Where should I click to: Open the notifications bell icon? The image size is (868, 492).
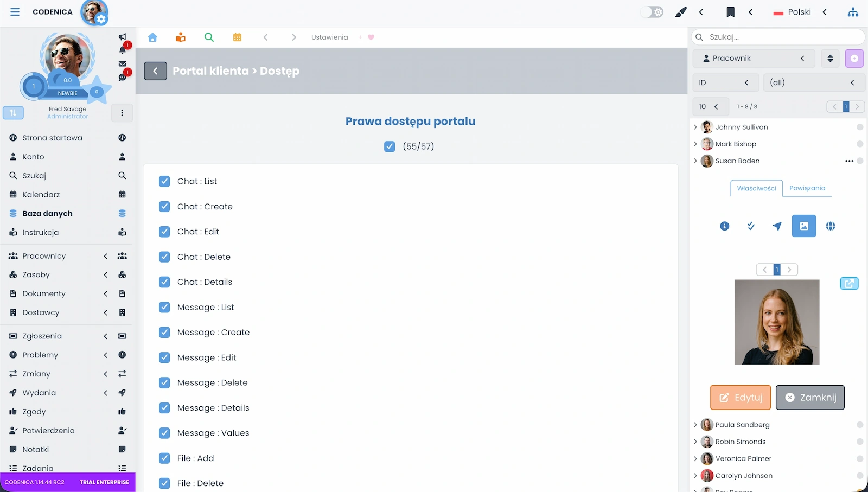123,50
